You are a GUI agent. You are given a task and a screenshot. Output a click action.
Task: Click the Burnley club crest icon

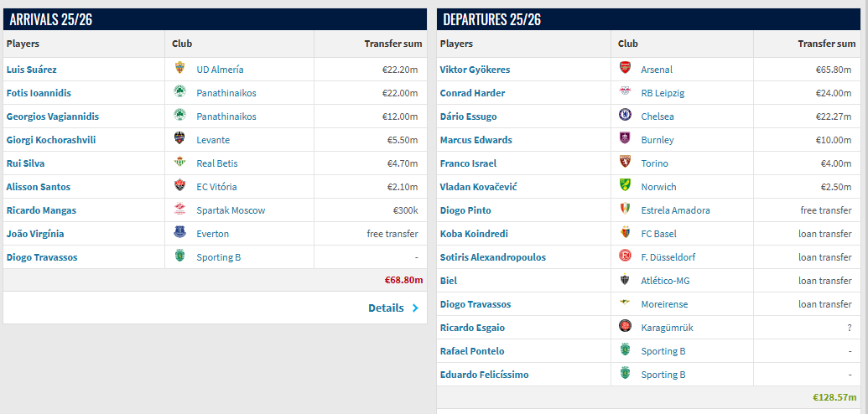tap(625, 139)
